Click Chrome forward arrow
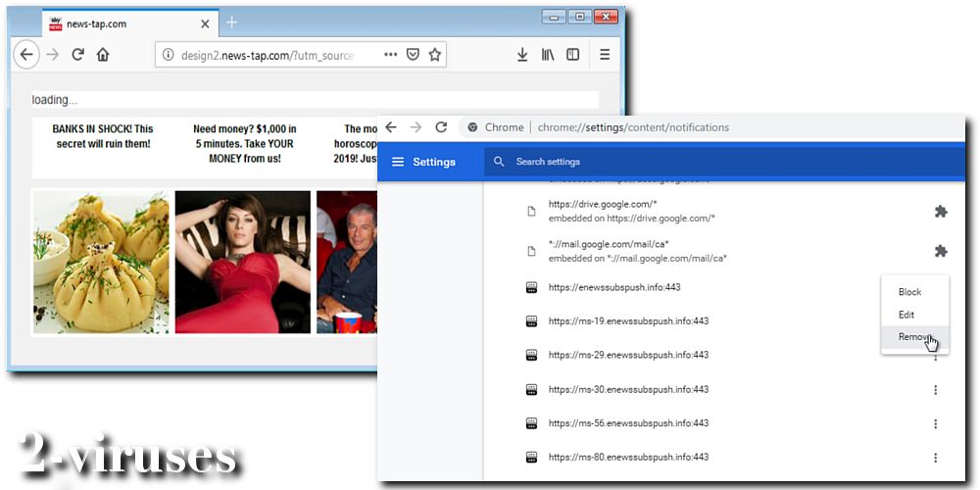Viewport: 980px width, 490px height. click(416, 127)
